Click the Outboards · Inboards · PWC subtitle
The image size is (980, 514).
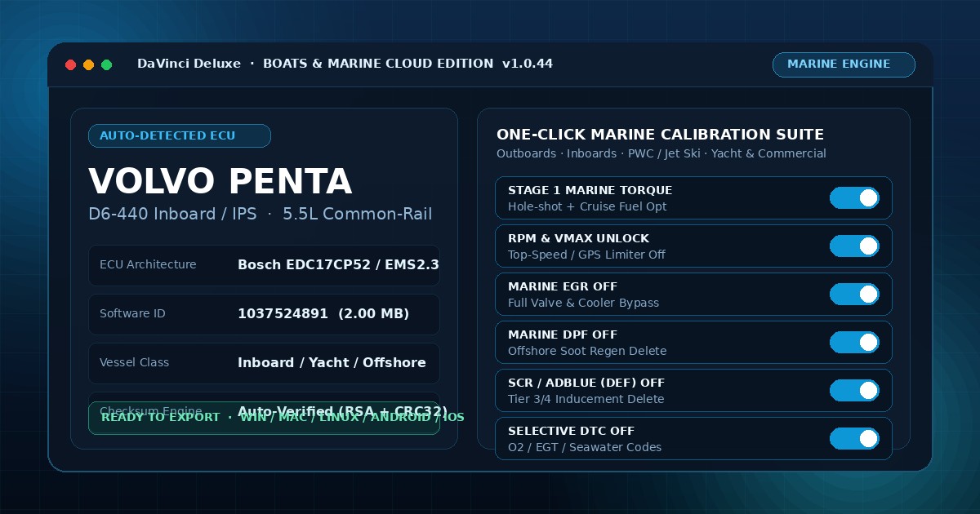pos(661,153)
